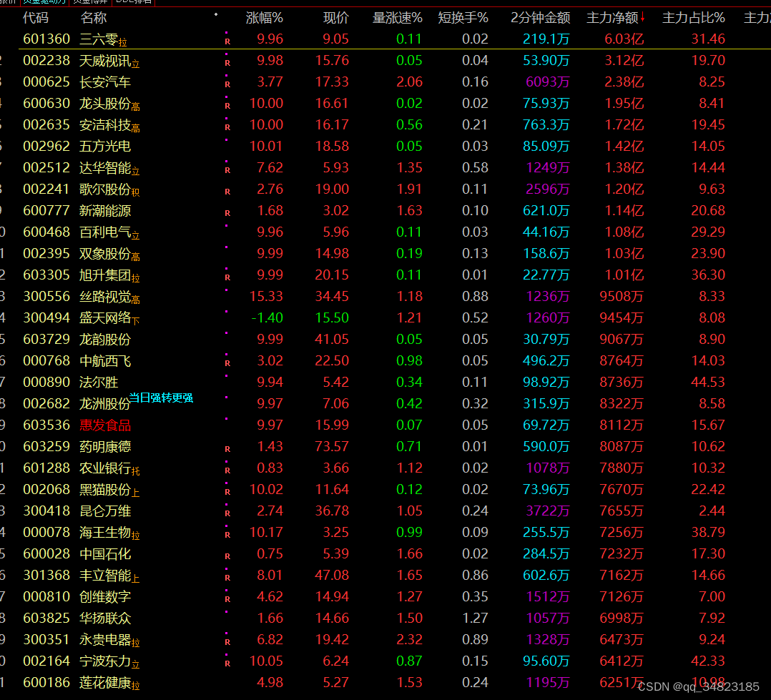Viewport: 771px width, 700px height.
Task: Click the R marker on the 安洁科技 row
Action: click(x=227, y=127)
